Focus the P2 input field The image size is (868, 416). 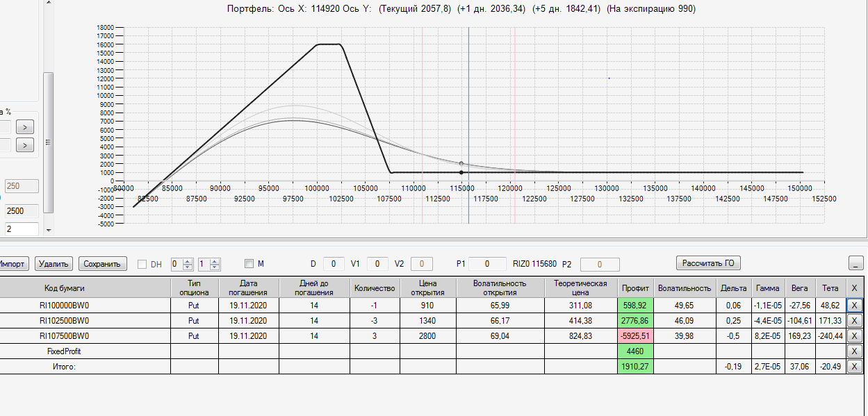599,264
